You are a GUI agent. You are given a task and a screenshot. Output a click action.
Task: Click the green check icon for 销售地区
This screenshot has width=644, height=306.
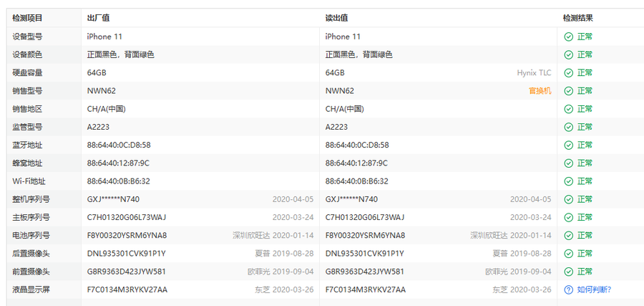(x=568, y=109)
